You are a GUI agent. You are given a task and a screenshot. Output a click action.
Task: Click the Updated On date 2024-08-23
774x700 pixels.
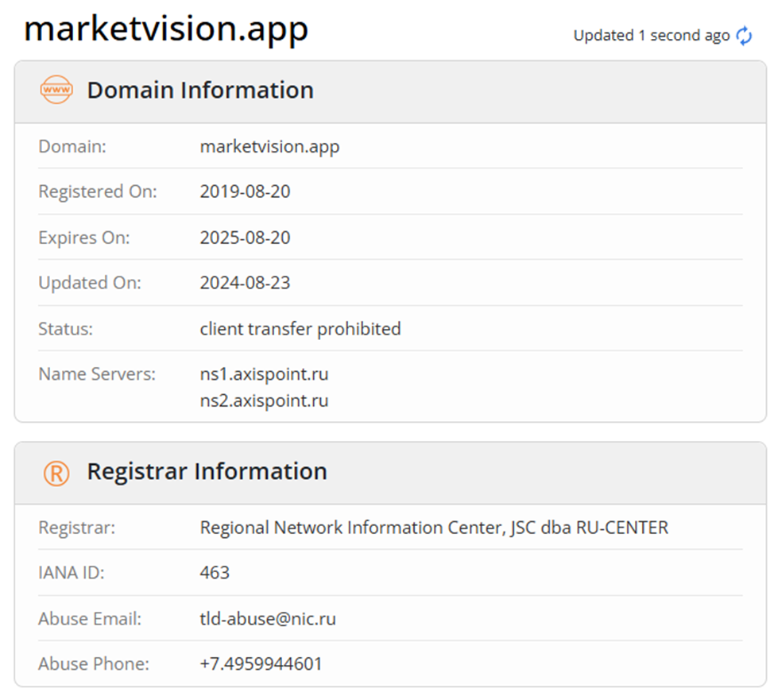(245, 283)
